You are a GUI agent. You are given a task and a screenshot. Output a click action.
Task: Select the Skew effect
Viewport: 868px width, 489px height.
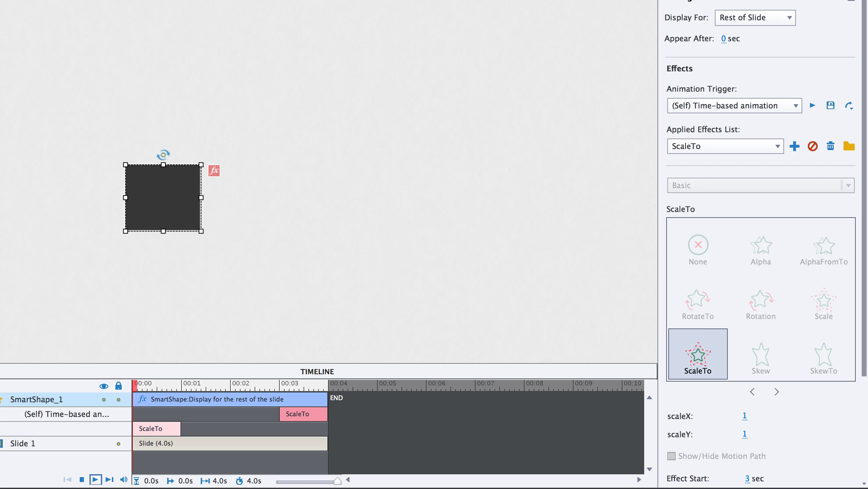(x=761, y=358)
